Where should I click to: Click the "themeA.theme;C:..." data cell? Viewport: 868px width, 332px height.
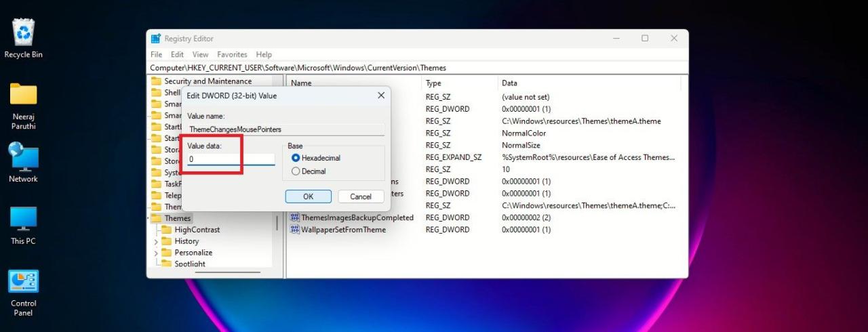[589, 205]
